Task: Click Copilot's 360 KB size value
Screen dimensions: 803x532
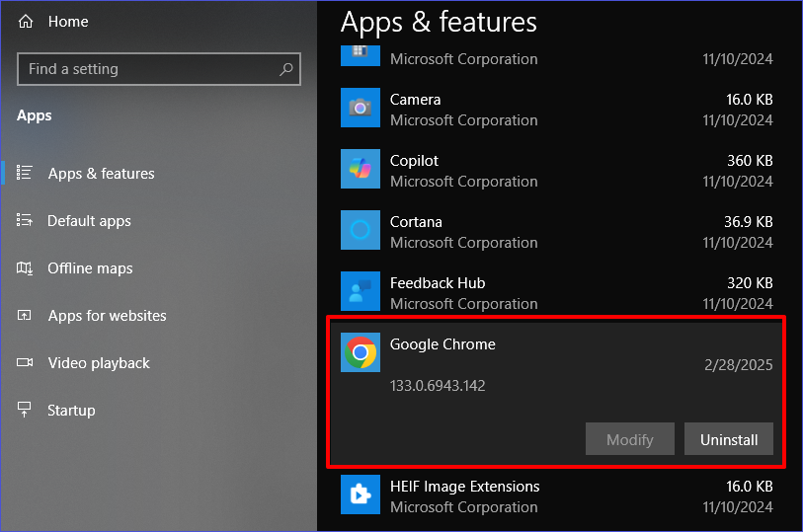Action: (751, 161)
